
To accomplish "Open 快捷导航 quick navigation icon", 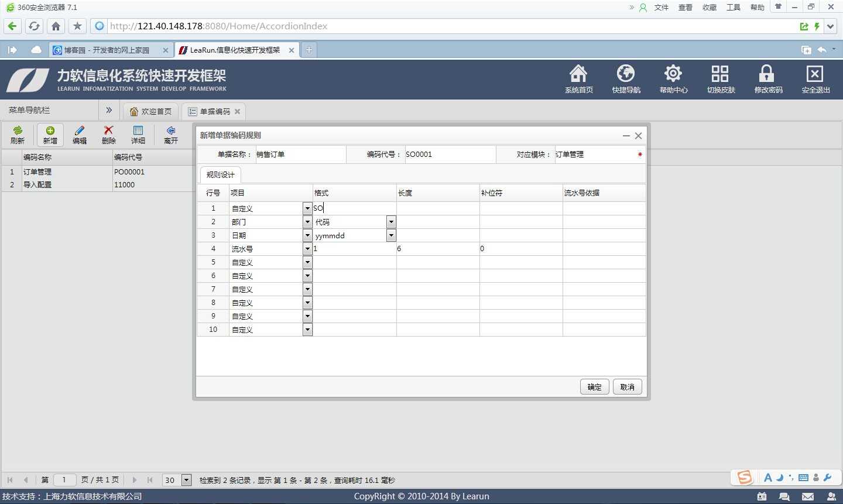I will (626, 78).
